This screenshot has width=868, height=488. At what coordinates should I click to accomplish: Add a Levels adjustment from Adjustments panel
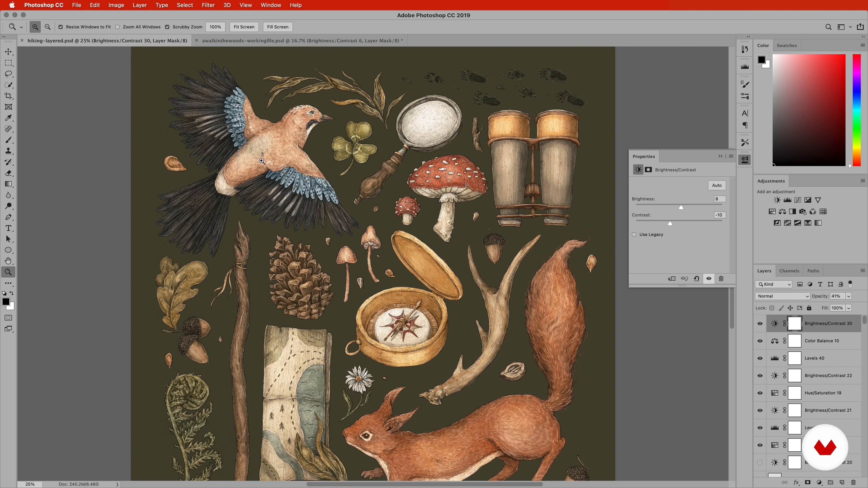click(x=788, y=200)
